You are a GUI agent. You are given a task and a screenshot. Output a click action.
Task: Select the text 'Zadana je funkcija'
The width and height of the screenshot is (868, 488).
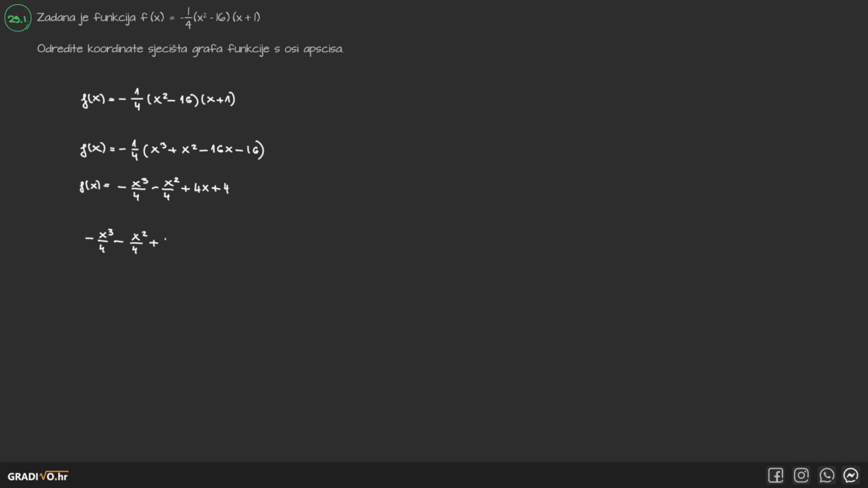(86, 18)
